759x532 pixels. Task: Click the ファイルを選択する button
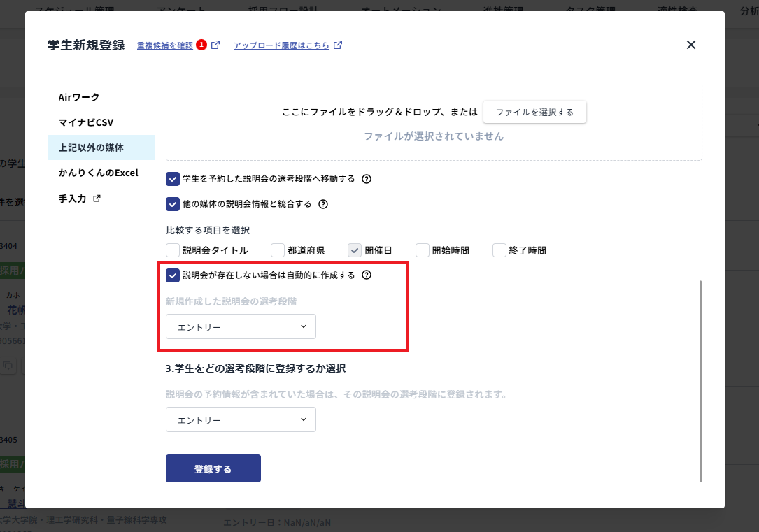click(x=534, y=111)
